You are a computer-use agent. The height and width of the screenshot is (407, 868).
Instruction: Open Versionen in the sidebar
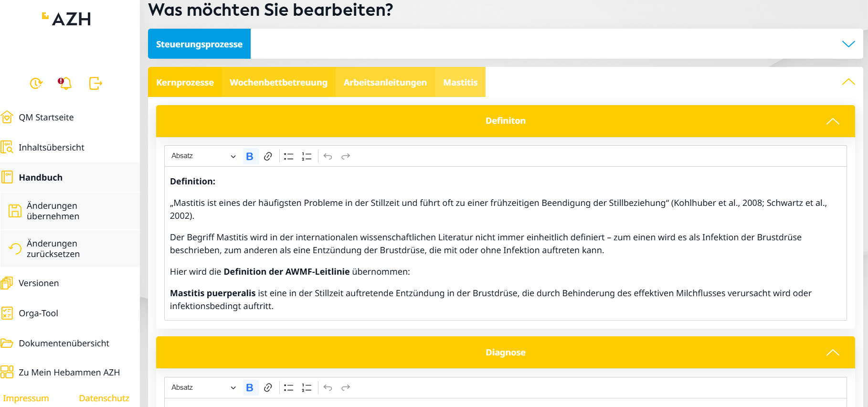[x=39, y=283]
